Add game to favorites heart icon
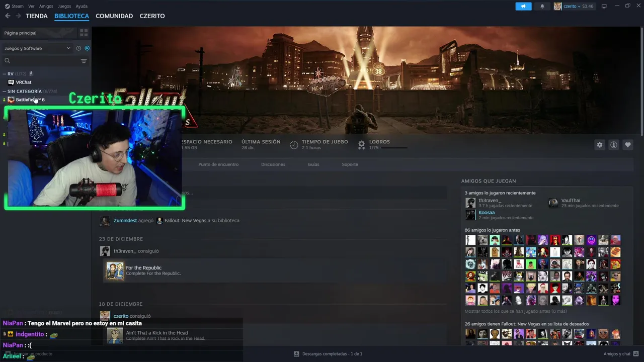The width and height of the screenshot is (644, 362). tap(628, 145)
